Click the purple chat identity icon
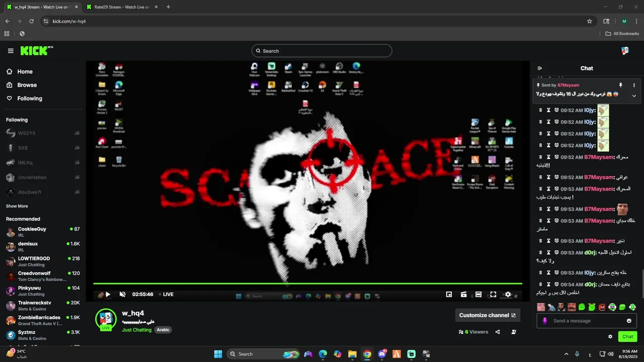Screen dimensions: 644x362 545,321
